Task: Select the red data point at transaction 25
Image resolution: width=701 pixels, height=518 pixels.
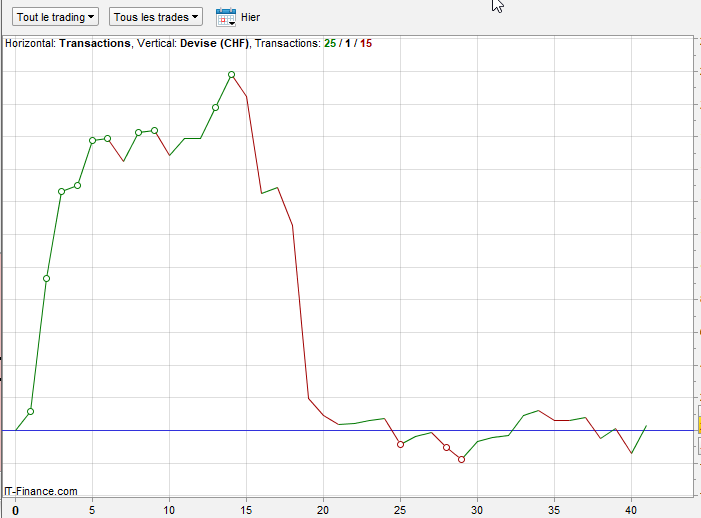Action: (x=401, y=444)
